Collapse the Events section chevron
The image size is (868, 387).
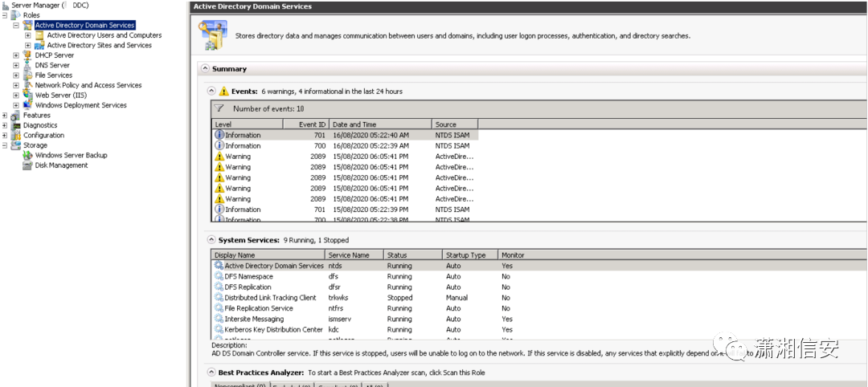[211, 92]
